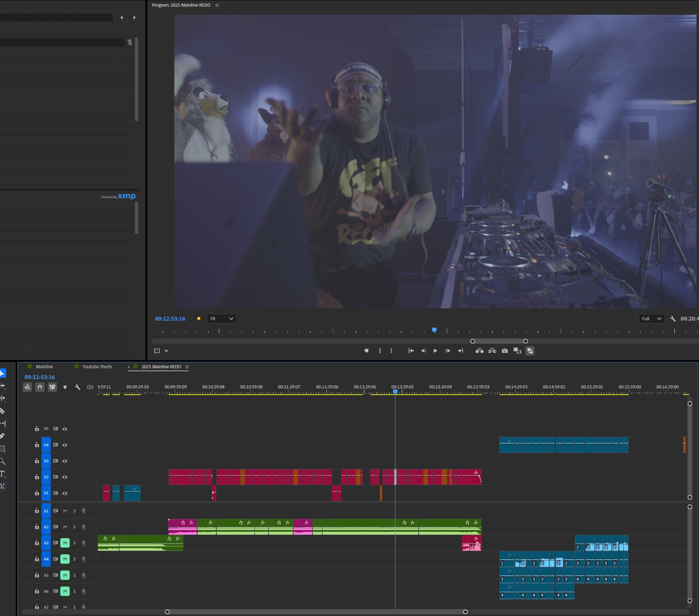Switch to the Mainline sequence tab

(44, 367)
